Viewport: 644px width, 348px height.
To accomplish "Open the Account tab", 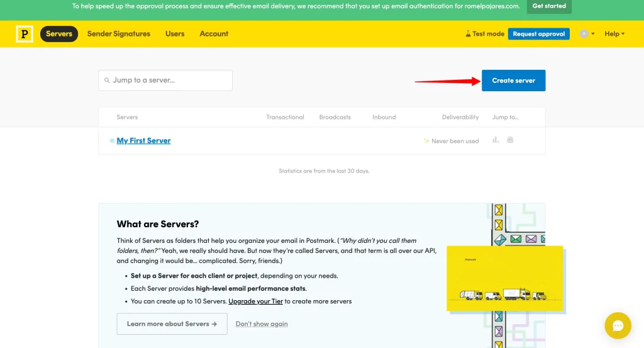I will [214, 34].
